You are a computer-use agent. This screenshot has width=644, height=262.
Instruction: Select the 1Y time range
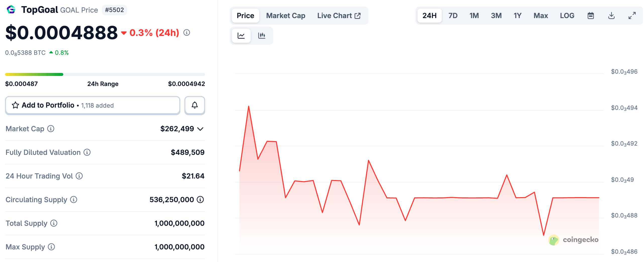pyautogui.click(x=517, y=16)
